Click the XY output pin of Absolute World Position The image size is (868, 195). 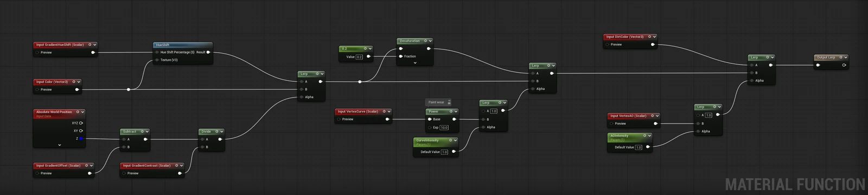pos(81,131)
